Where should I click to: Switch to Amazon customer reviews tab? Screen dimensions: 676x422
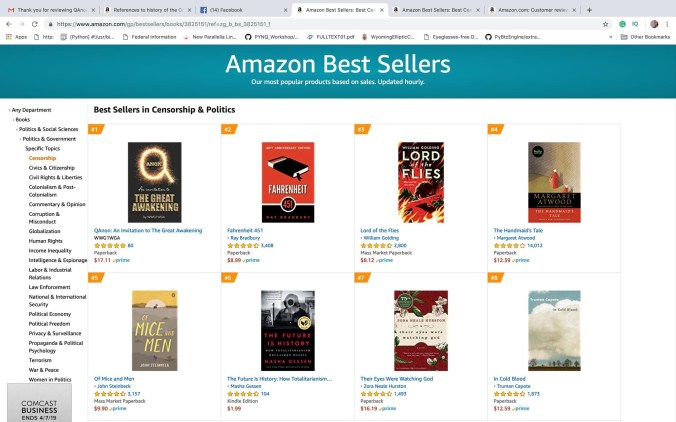coord(533,8)
